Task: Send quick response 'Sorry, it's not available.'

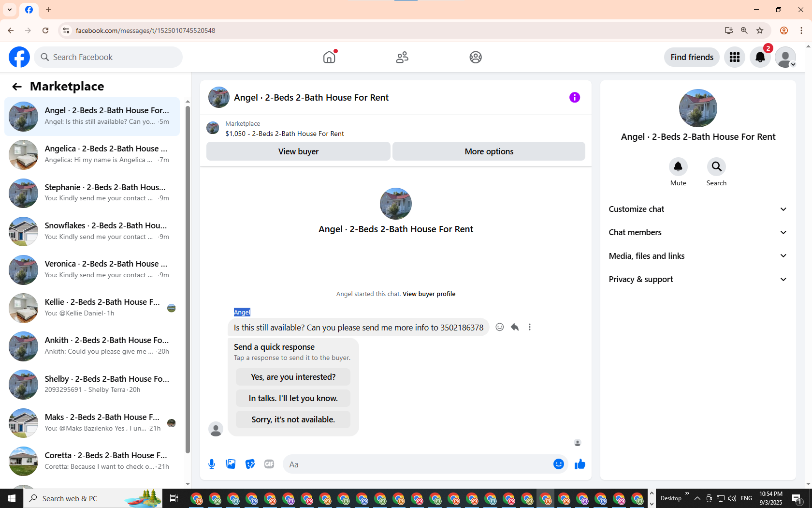Action: [x=293, y=419]
